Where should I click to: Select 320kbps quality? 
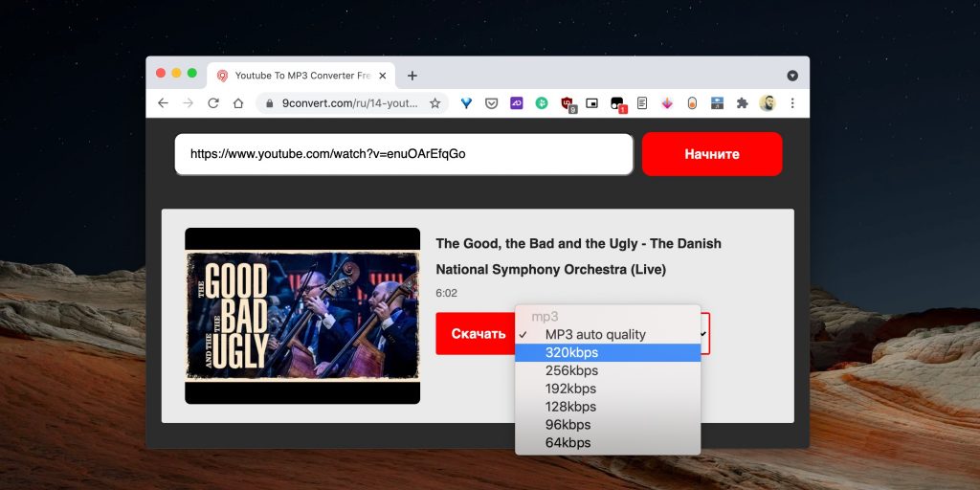click(608, 352)
